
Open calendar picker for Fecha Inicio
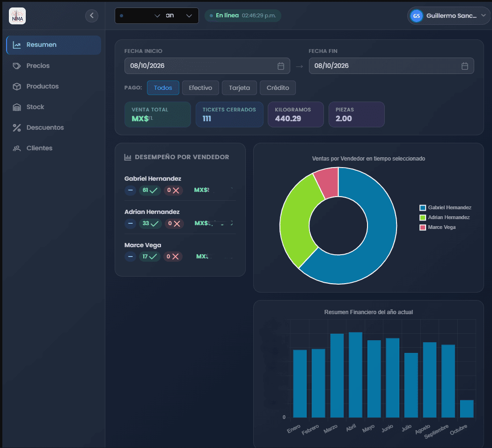pyautogui.click(x=281, y=66)
